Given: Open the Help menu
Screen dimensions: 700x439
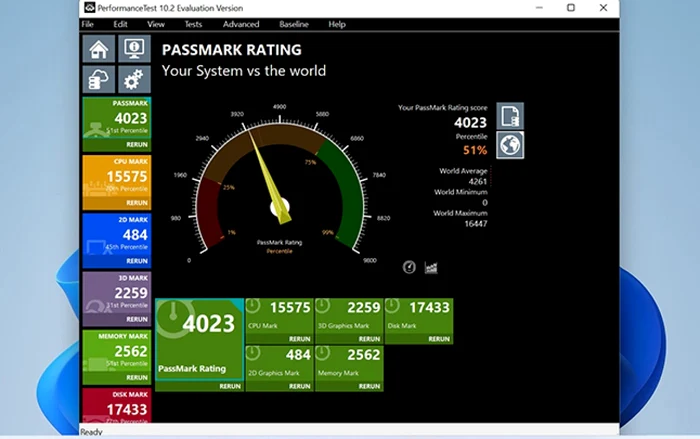Looking at the screenshot, I should [337, 24].
